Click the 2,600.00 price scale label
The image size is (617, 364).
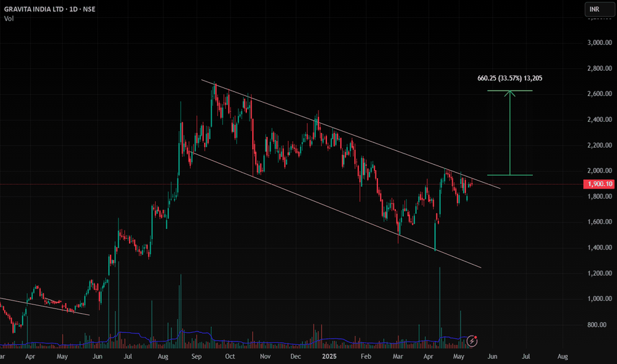click(x=599, y=94)
